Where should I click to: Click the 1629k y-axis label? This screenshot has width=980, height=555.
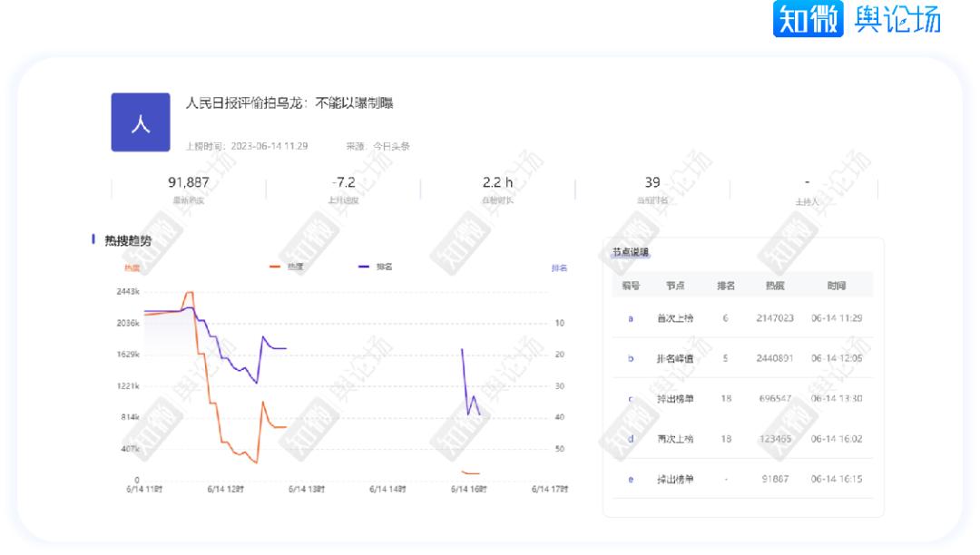(x=128, y=355)
